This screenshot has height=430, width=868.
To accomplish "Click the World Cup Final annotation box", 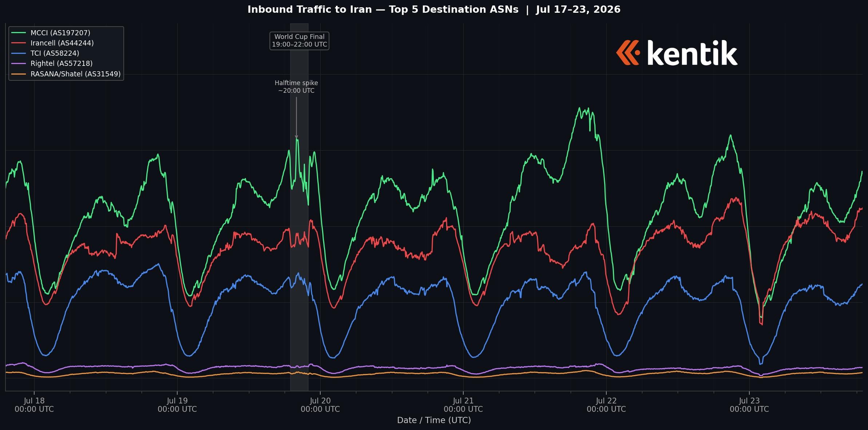I will coord(299,41).
